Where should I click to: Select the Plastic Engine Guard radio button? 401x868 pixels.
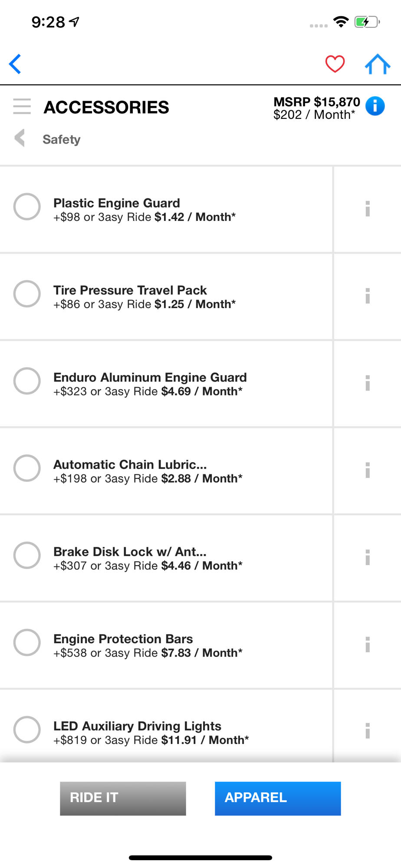[x=27, y=207]
